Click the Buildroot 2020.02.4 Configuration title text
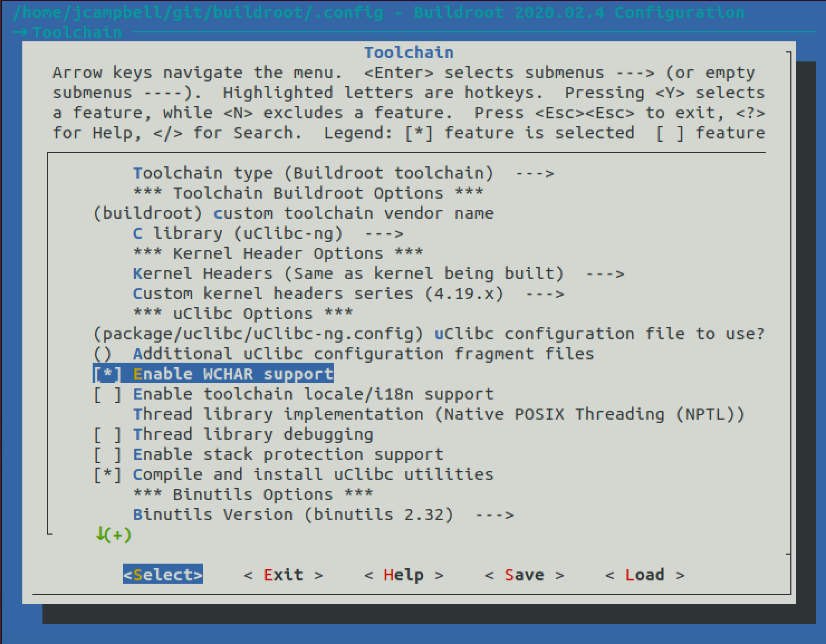 coord(579,12)
